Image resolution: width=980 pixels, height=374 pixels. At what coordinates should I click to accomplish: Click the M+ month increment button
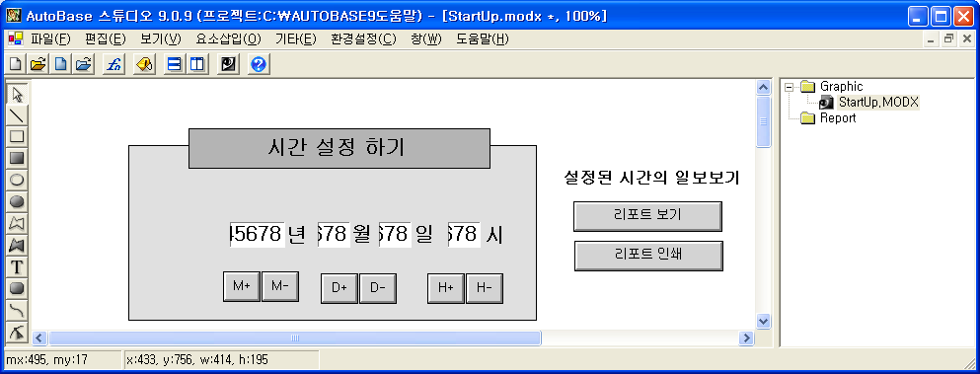click(x=241, y=286)
